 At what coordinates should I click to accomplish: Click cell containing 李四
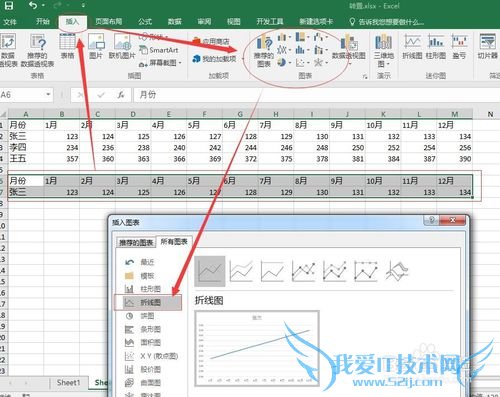26,147
